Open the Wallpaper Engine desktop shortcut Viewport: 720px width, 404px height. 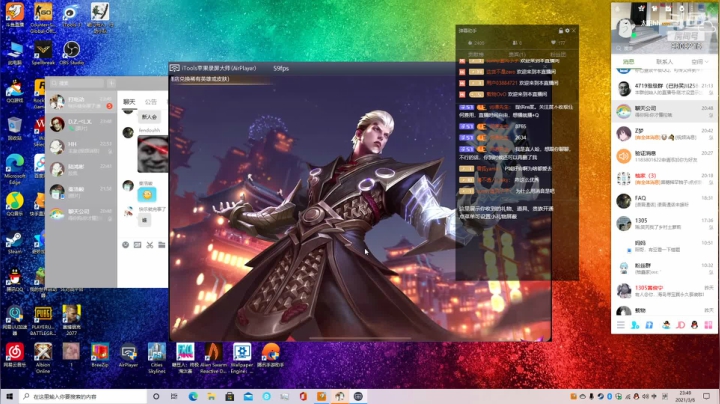coord(242,358)
